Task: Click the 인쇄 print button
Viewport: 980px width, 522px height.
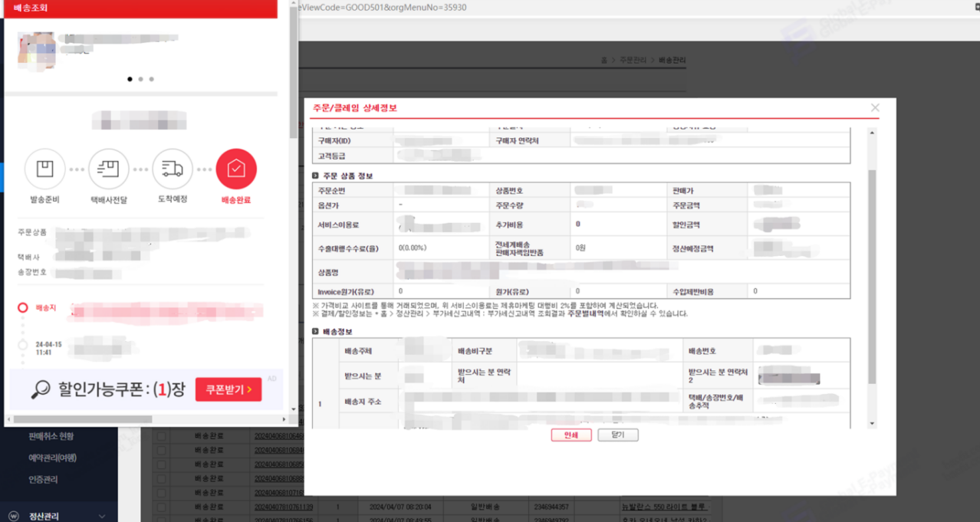Action: point(571,435)
